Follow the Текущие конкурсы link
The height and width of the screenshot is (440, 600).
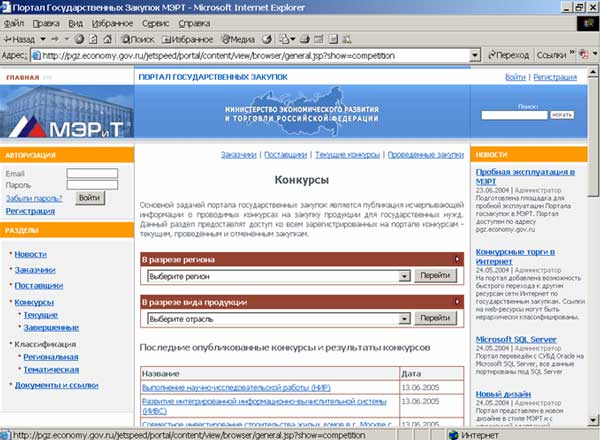pyautogui.click(x=346, y=155)
